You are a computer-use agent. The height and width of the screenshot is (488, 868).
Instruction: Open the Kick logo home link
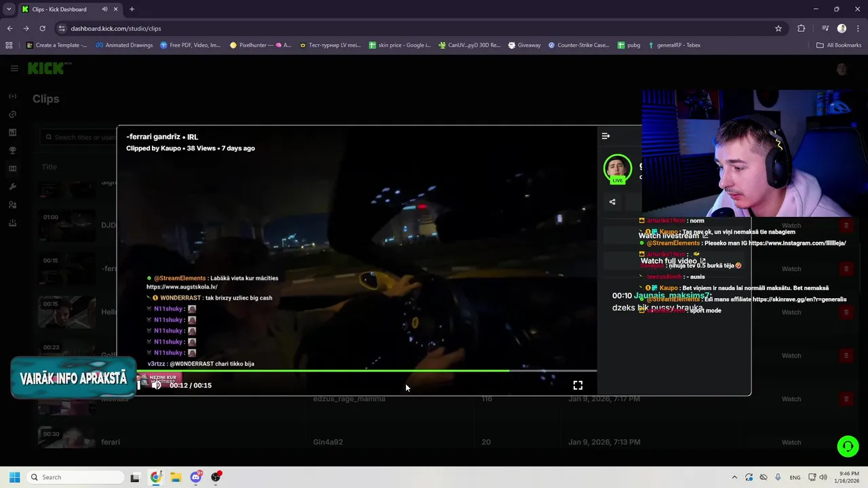tap(50, 68)
